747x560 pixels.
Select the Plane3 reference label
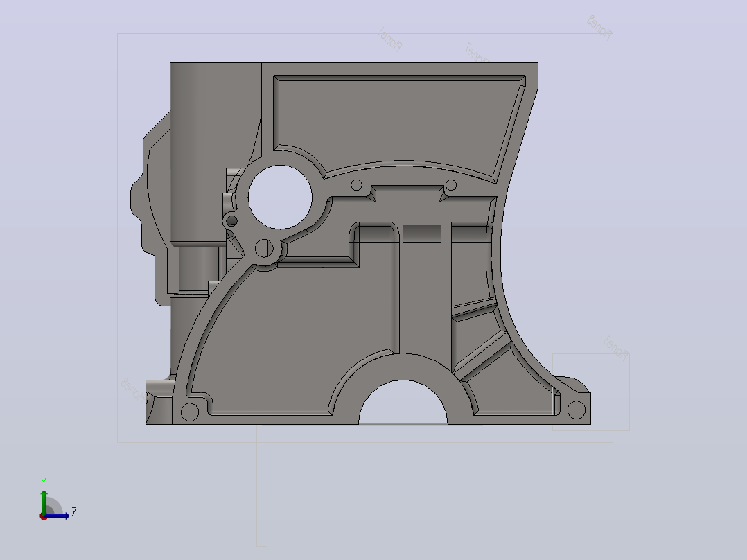tap(617, 348)
